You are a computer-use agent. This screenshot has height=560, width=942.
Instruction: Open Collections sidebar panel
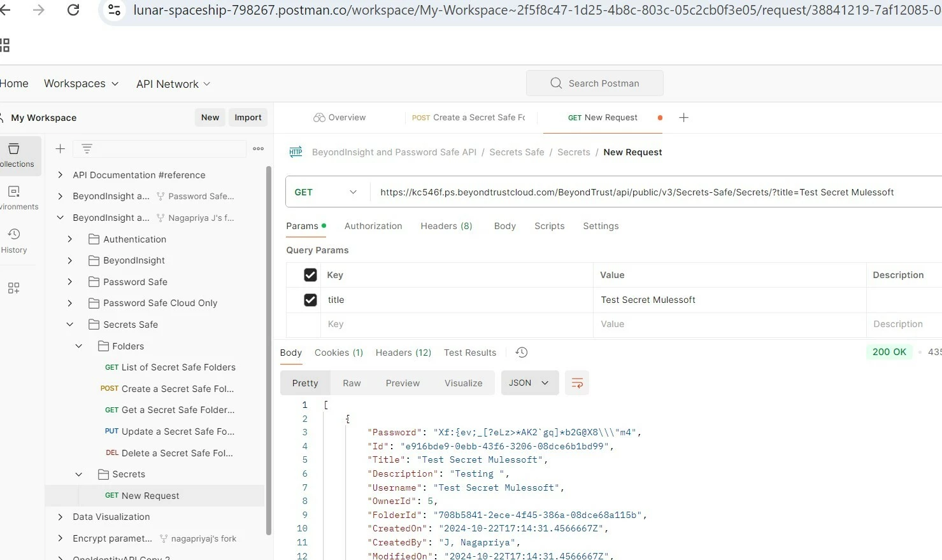(x=15, y=155)
